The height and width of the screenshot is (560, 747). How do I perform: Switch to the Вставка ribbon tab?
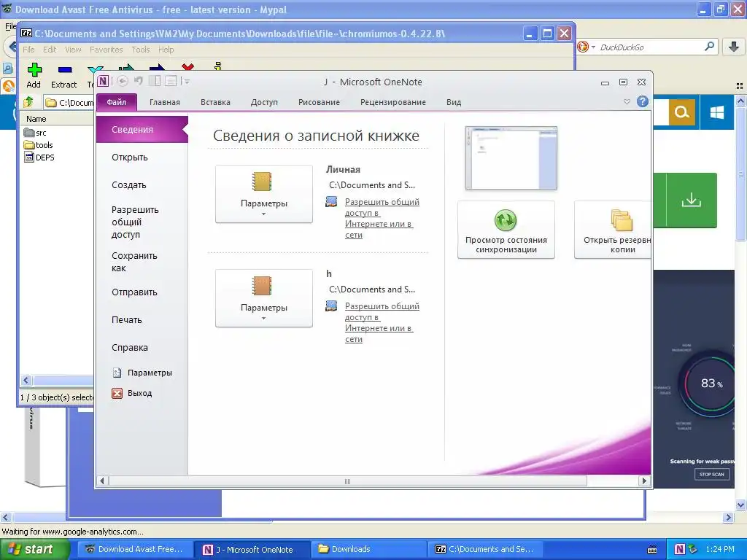(x=215, y=102)
